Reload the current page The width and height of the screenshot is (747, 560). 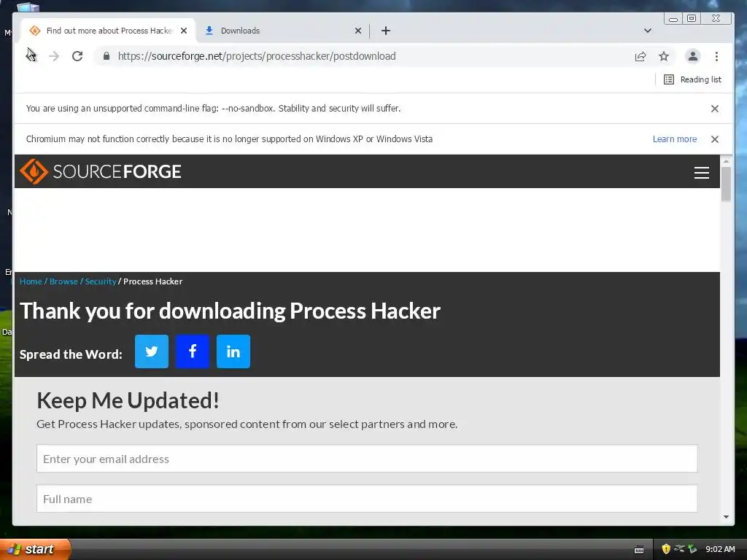(77, 56)
